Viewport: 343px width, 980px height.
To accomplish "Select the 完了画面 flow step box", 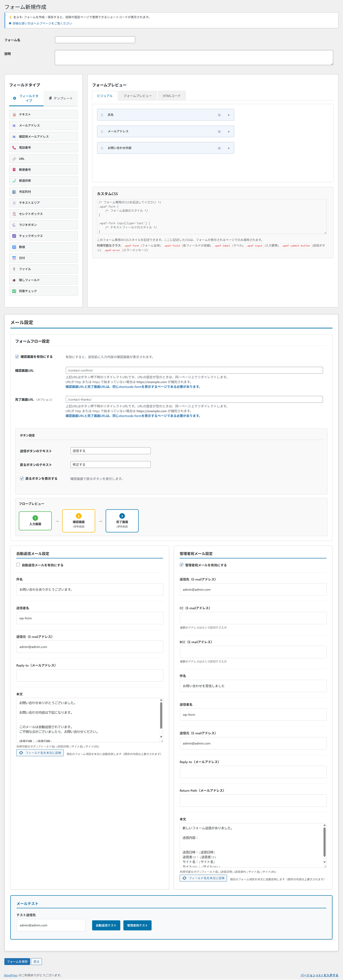I will pos(122,521).
